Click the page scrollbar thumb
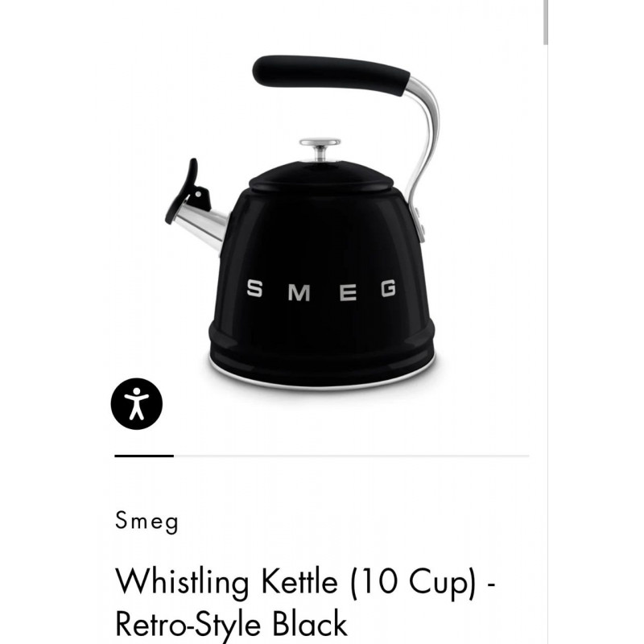Screen dimensions: 644x644 [546, 23]
